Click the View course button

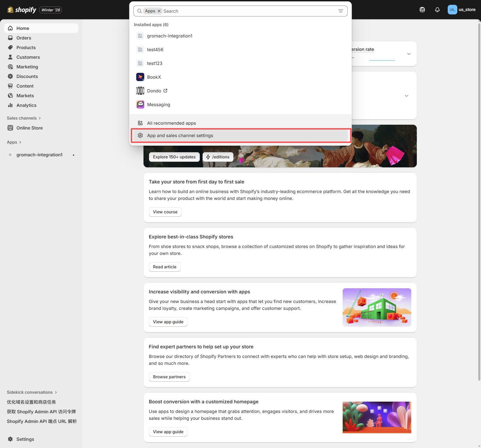click(165, 212)
